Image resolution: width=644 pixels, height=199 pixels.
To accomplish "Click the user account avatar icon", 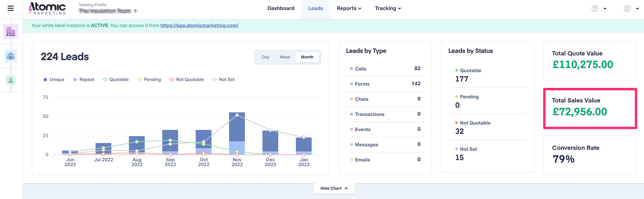I will (x=627, y=9).
